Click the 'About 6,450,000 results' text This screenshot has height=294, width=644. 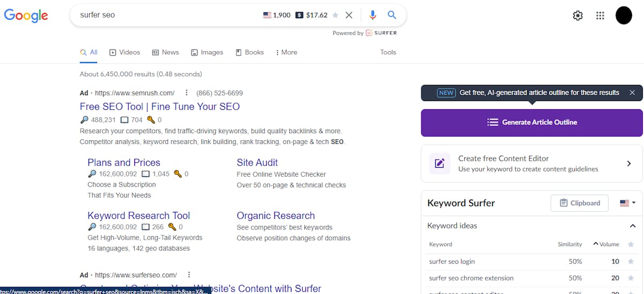point(141,74)
